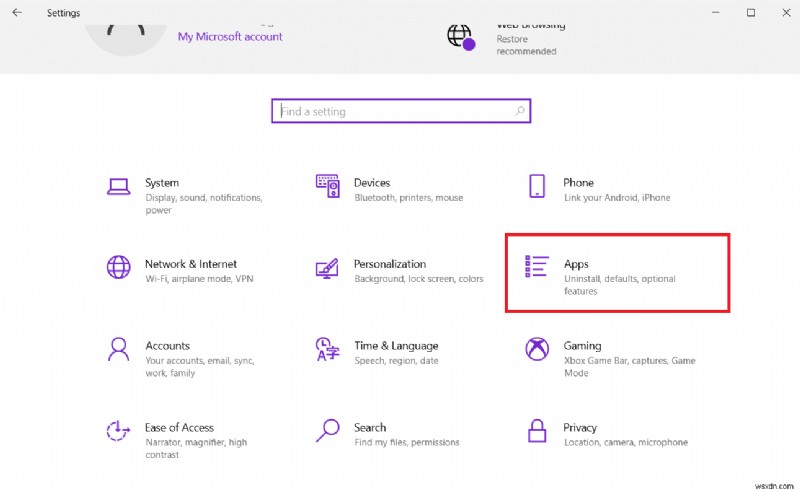Click inside the Find a setting field
Screen dimensions: 800x492
(x=390, y=112)
